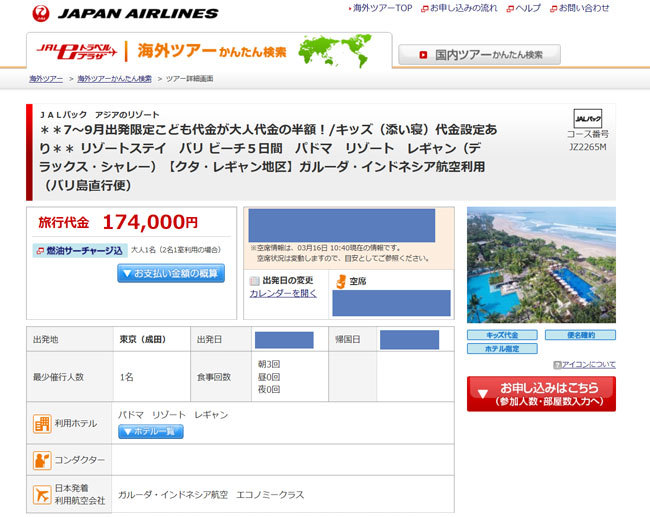This screenshot has width=650, height=517.
Task: Click the 便名確約 tag
Action: click(x=580, y=335)
